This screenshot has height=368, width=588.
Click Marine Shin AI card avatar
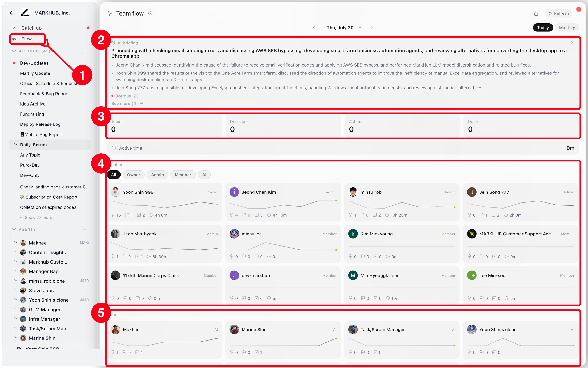(x=234, y=329)
